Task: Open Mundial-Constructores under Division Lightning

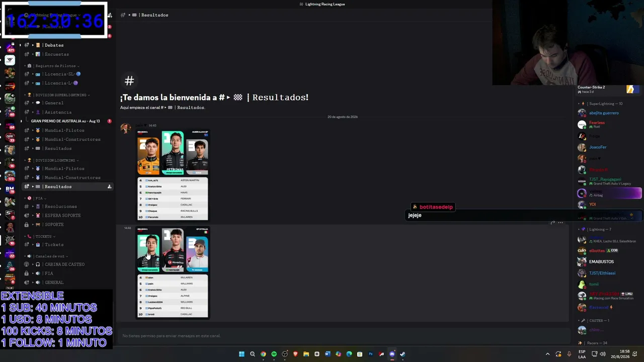Action: click(67, 177)
